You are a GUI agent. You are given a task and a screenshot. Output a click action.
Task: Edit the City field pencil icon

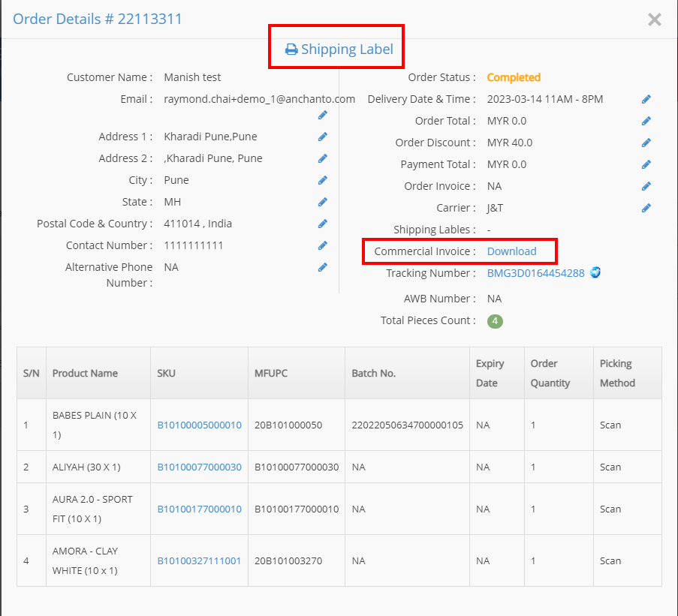323,180
